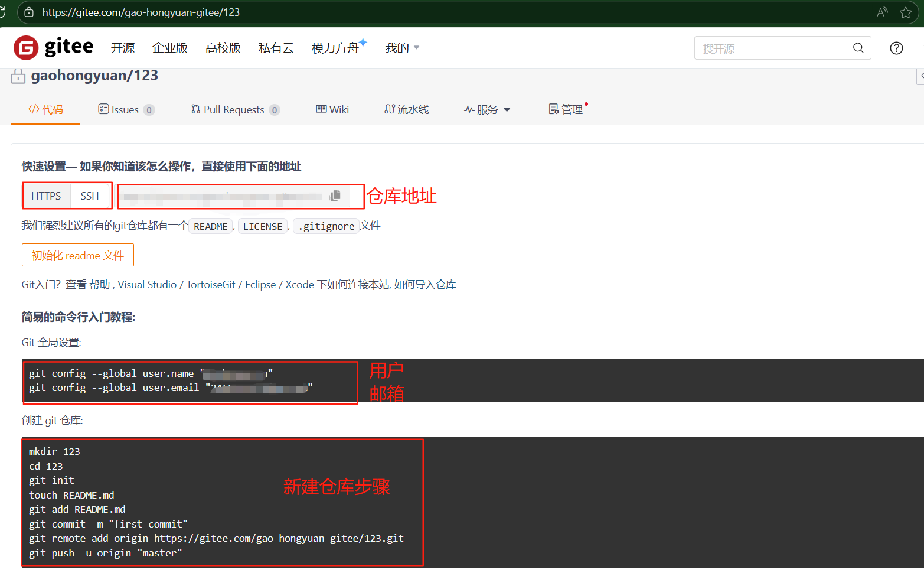Expand the 服务 dropdown
The width and height of the screenshot is (924, 573).
(487, 109)
